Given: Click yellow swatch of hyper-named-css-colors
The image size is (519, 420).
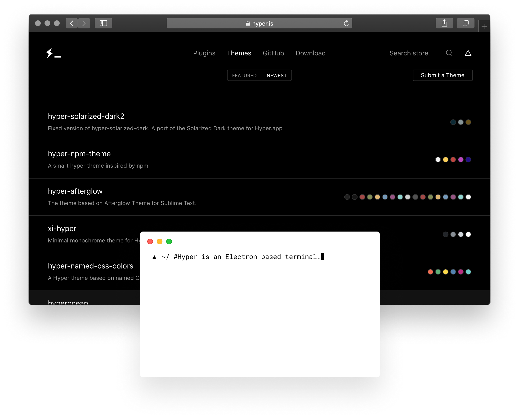Looking at the screenshot, I should click(x=445, y=272).
